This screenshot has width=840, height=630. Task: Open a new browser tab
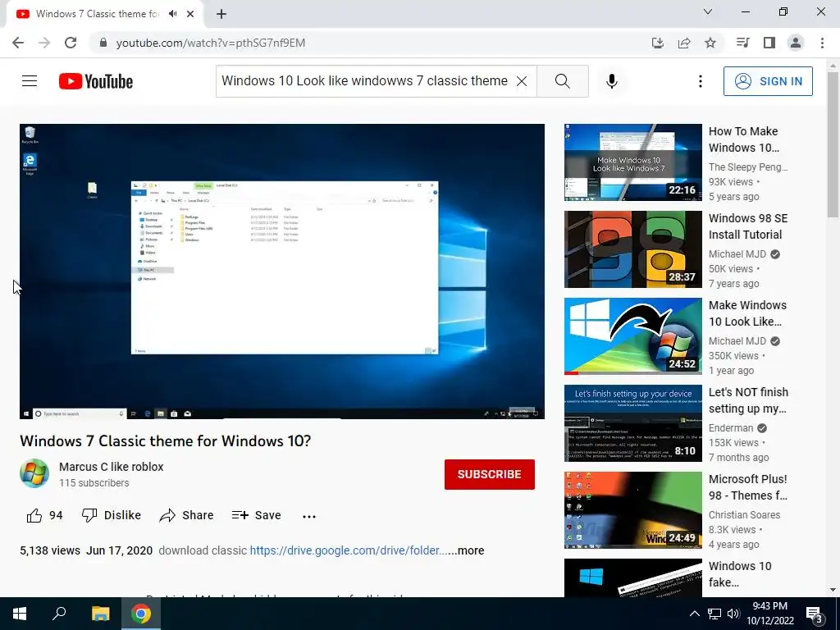[221, 14]
